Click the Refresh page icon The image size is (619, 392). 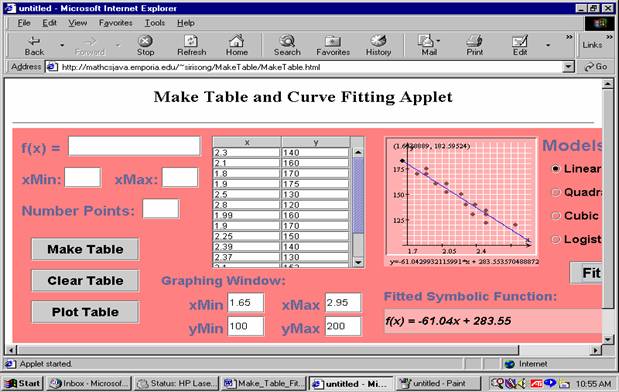(x=191, y=41)
